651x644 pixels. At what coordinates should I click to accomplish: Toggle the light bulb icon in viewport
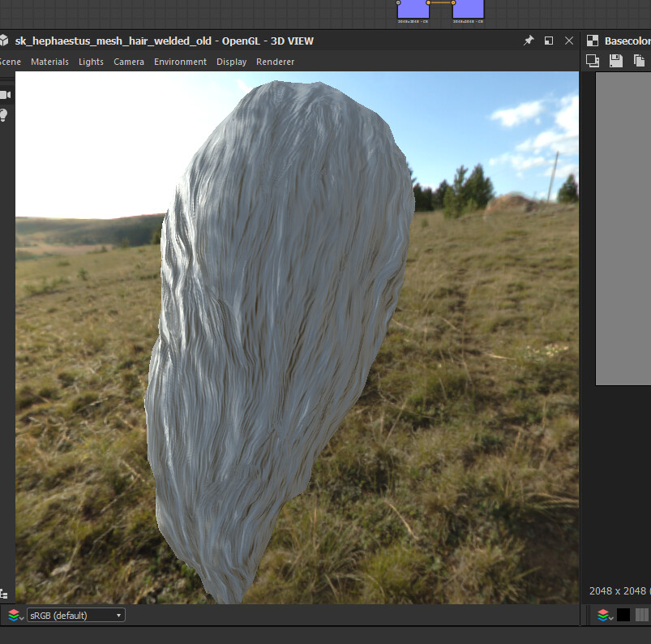[3, 115]
